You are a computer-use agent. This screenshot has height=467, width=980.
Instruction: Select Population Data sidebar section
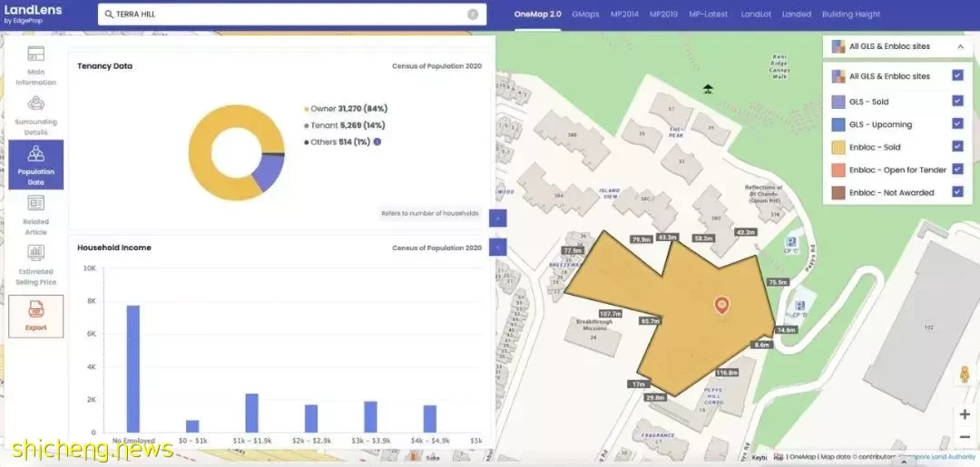pyautogui.click(x=35, y=165)
